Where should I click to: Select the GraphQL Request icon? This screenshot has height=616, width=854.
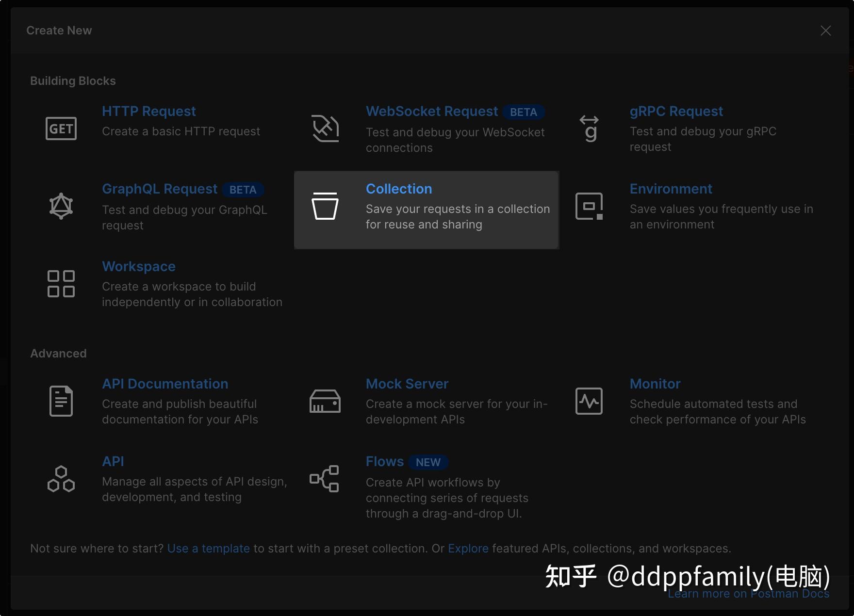(x=61, y=205)
